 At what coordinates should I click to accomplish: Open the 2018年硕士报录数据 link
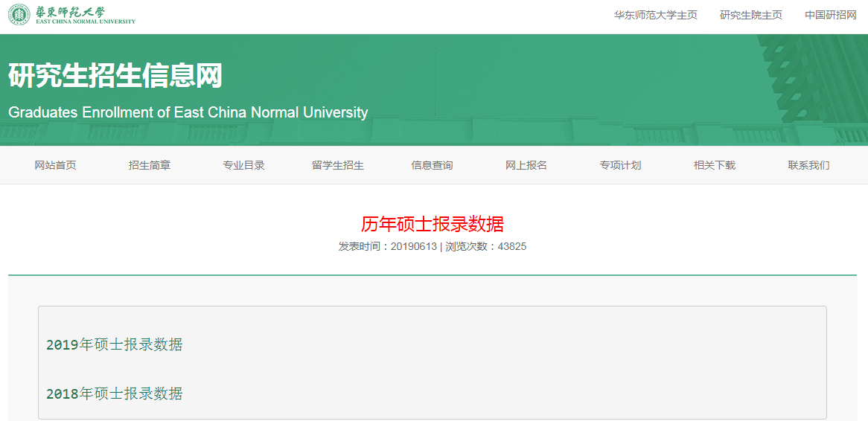click(x=115, y=393)
